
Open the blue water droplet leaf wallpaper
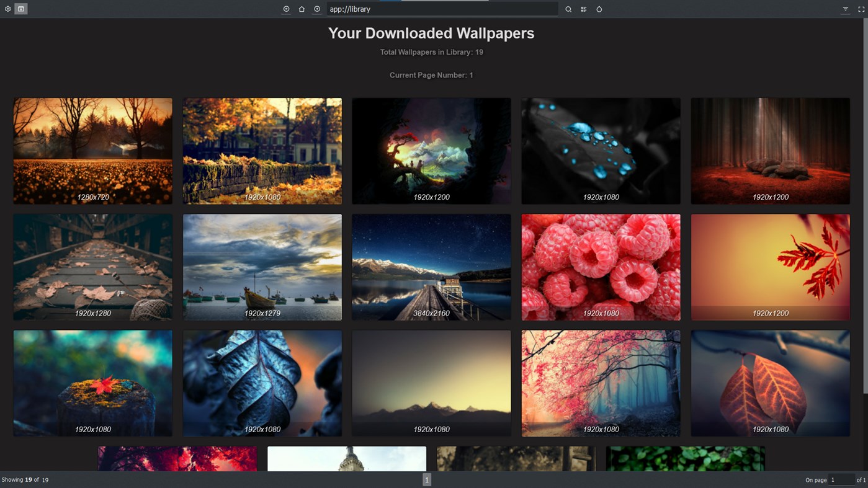pyautogui.click(x=601, y=151)
